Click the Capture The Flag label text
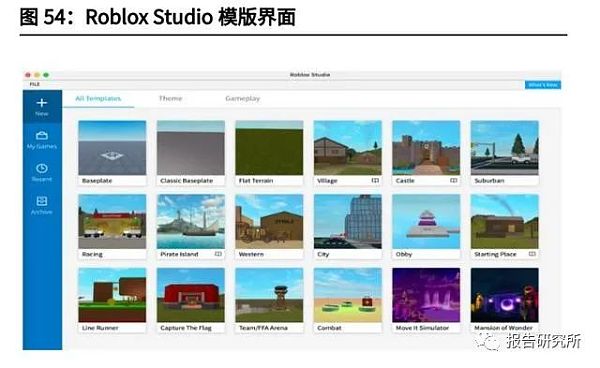 tap(186, 328)
